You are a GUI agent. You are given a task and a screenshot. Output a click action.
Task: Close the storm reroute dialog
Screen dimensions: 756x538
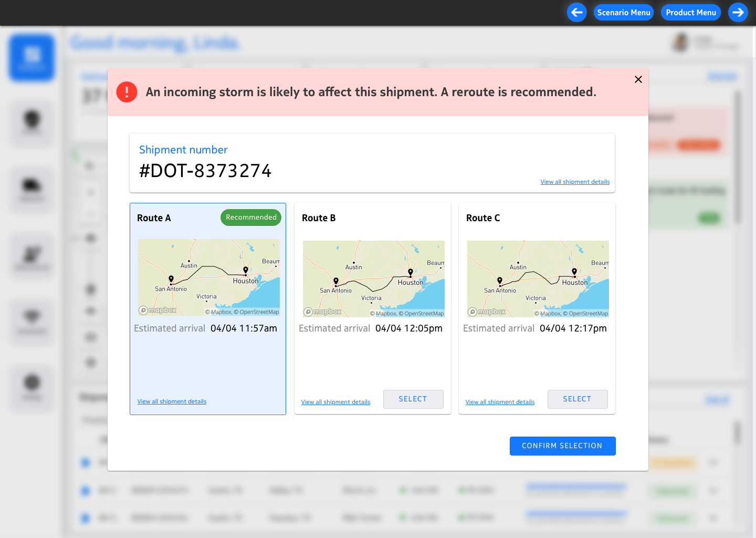(638, 79)
